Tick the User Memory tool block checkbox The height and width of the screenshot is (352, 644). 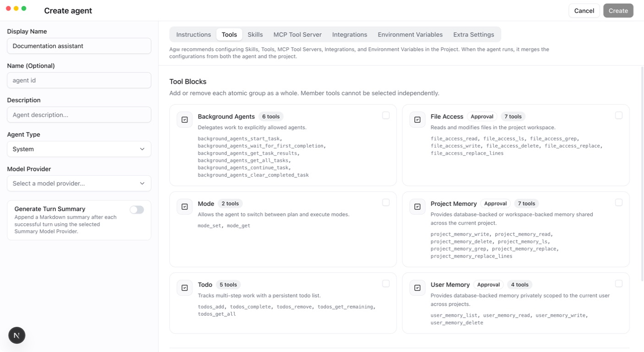[x=619, y=284]
